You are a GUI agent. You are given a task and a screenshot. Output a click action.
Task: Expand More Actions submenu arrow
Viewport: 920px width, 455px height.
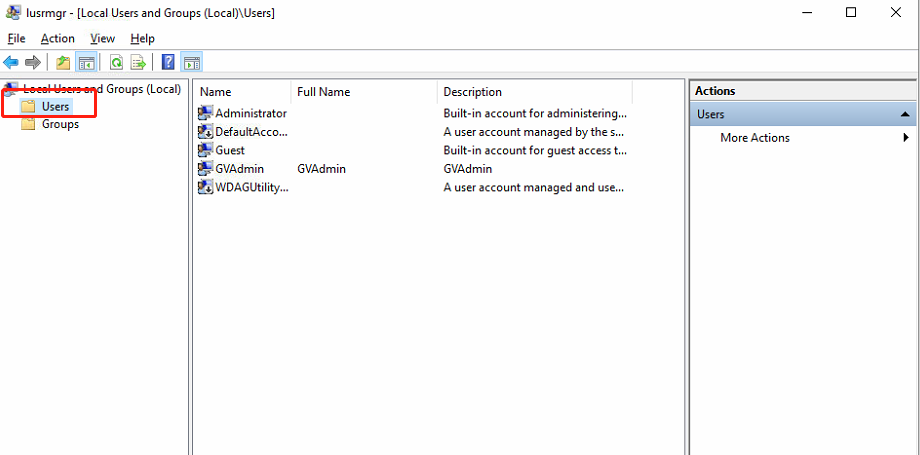(x=906, y=137)
